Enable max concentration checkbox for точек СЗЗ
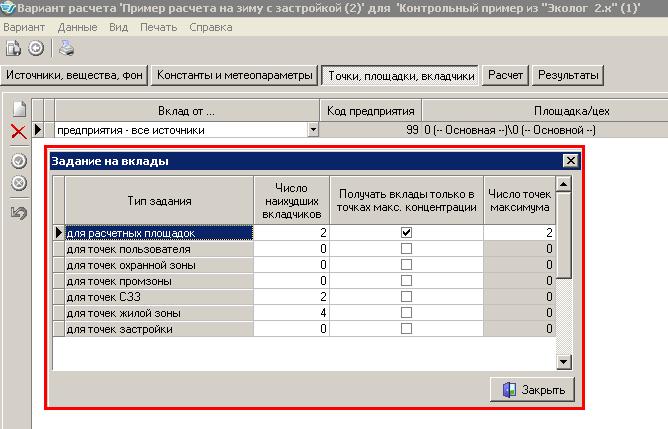The height and width of the screenshot is (429, 668). coord(406,297)
